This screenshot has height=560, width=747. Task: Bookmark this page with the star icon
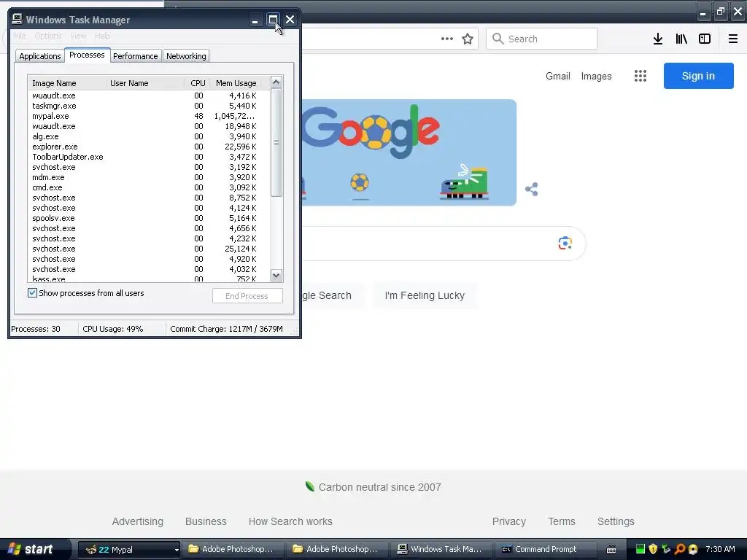click(x=468, y=39)
